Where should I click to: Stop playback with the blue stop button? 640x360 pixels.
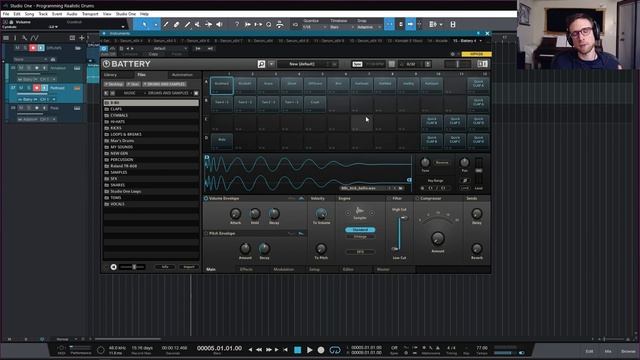(x=298, y=350)
